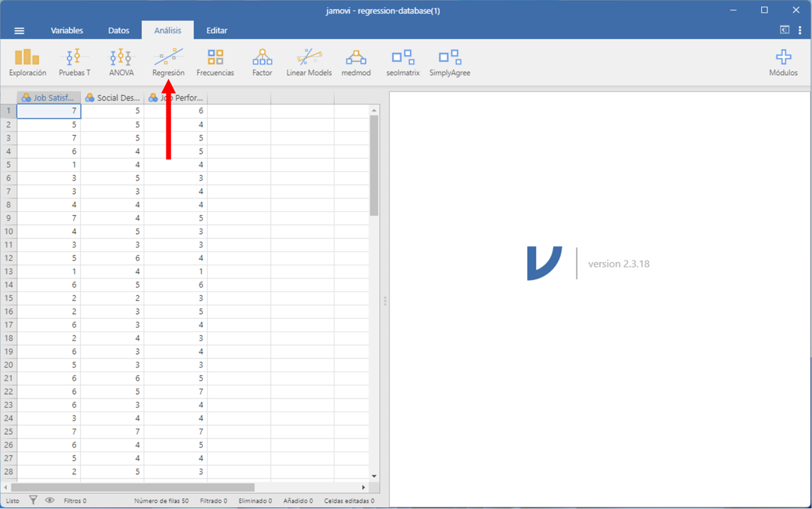Open the seolmatrix module menu
Image resolution: width=812 pixels, height=509 pixels.
click(x=403, y=63)
